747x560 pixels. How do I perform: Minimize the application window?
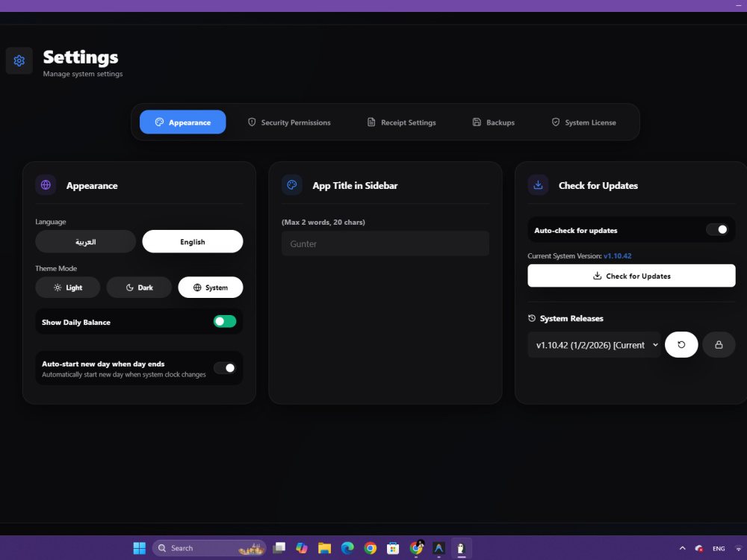(x=739, y=5)
